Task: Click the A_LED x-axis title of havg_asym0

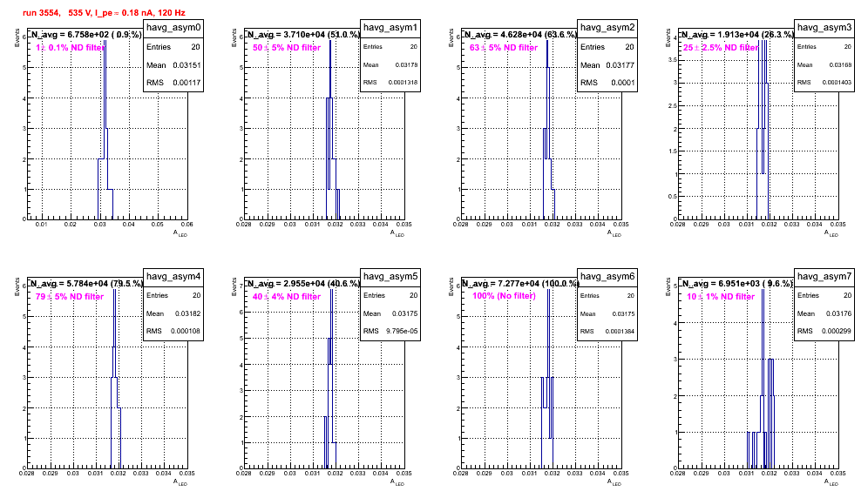Action: pyautogui.click(x=180, y=233)
